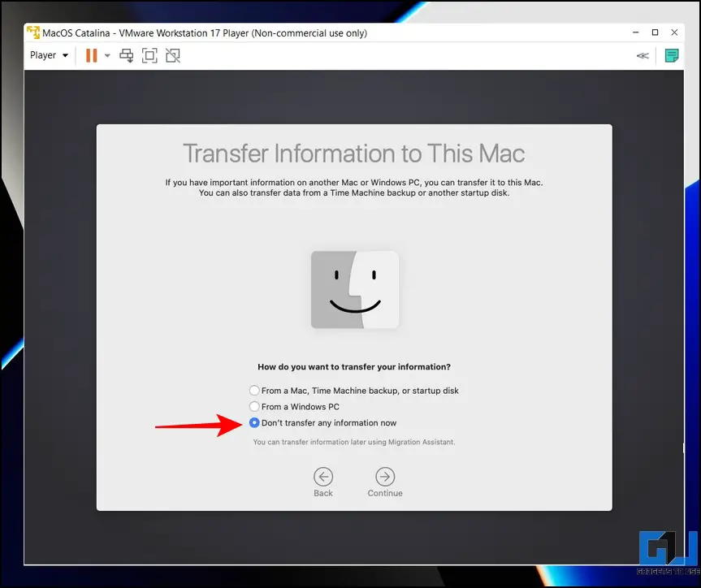Toggle Unity mode icon
The image size is (701, 588).
[x=172, y=55]
